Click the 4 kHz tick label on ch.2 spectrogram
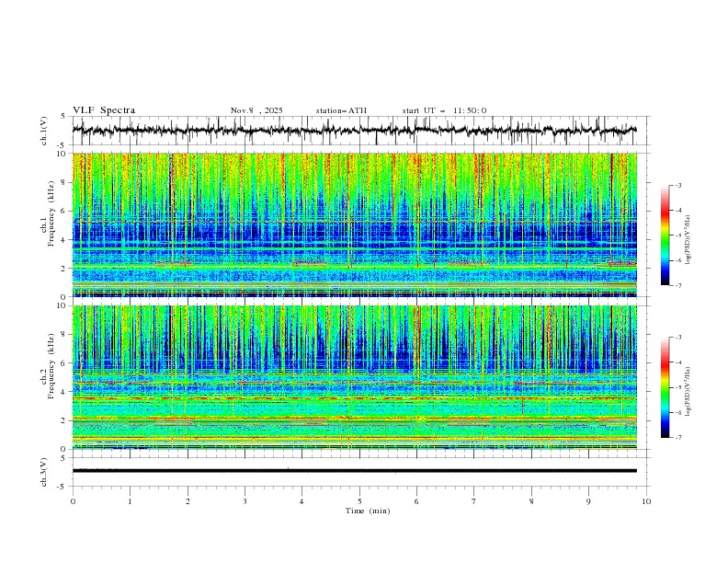Image resolution: width=728 pixels, height=563 pixels. tap(65, 392)
